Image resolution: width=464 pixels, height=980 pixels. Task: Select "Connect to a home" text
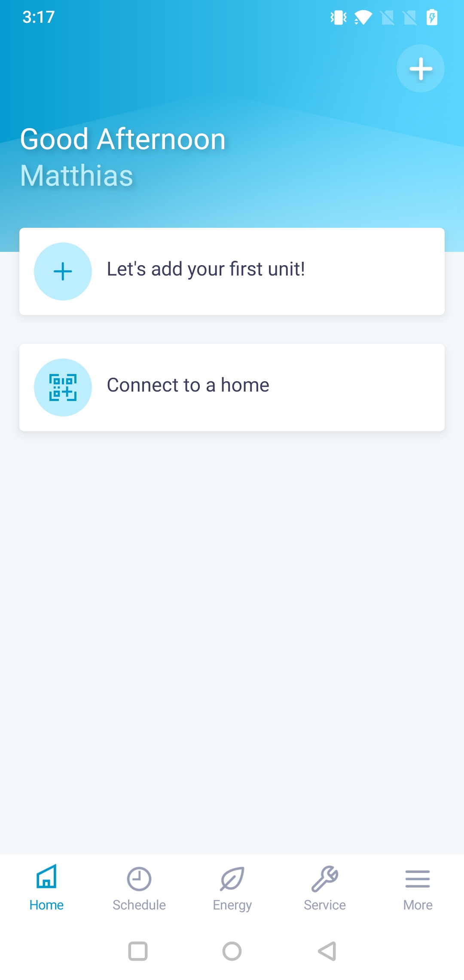point(188,385)
